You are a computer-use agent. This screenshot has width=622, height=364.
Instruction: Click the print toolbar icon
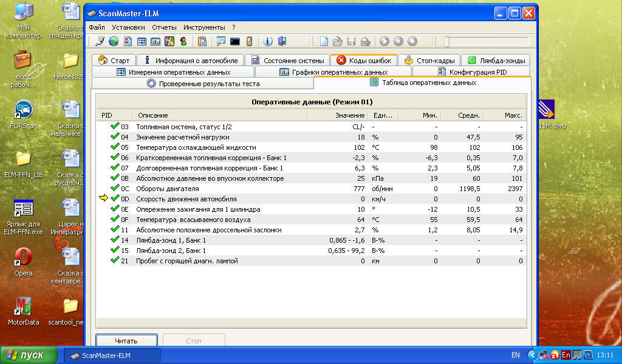(365, 41)
